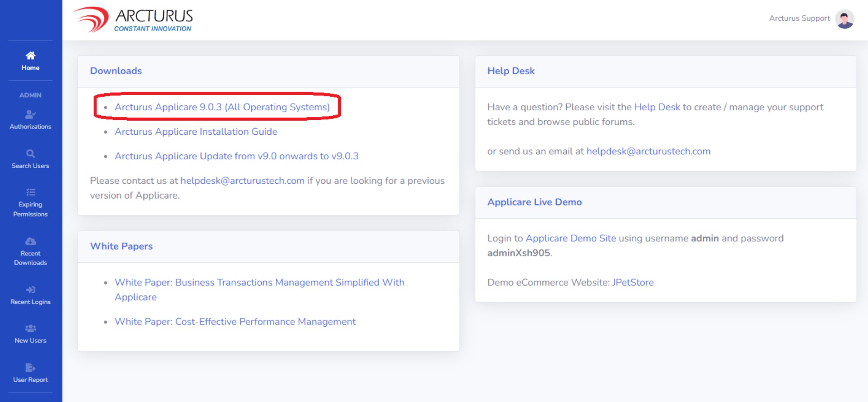
Task: Open Cost-Effective Performance Management white paper
Action: pos(235,322)
